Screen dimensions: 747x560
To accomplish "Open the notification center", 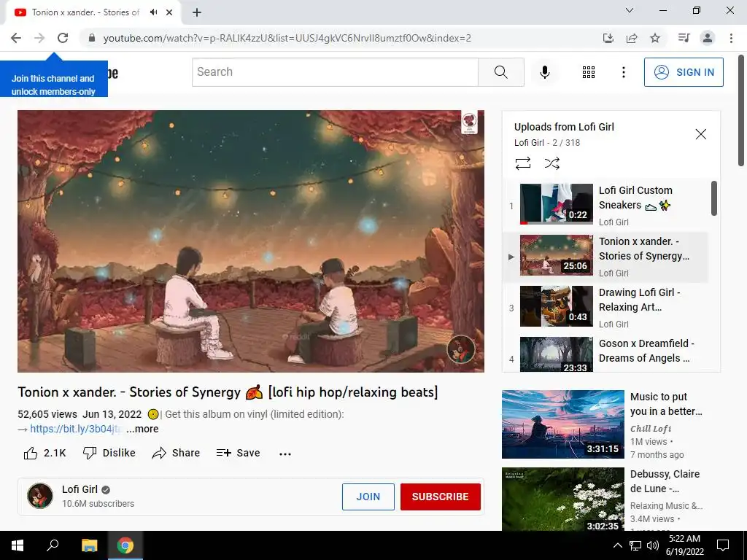I will click(723, 545).
